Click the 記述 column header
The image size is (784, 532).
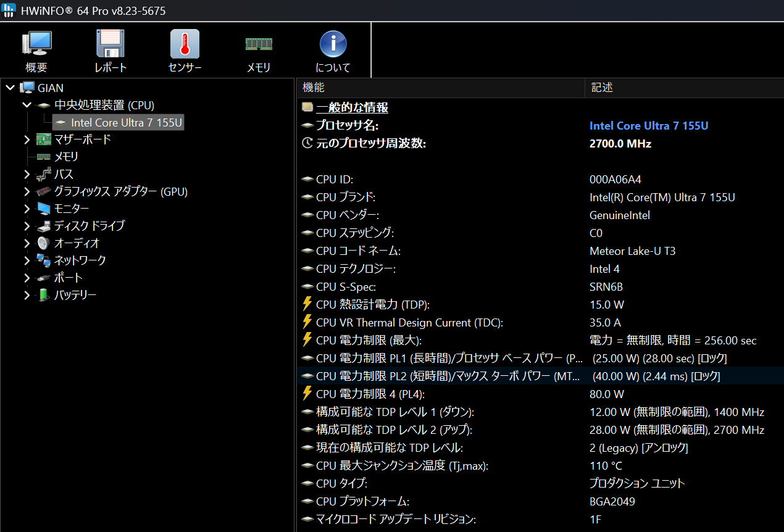pyautogui.click(x=684, y=88)
